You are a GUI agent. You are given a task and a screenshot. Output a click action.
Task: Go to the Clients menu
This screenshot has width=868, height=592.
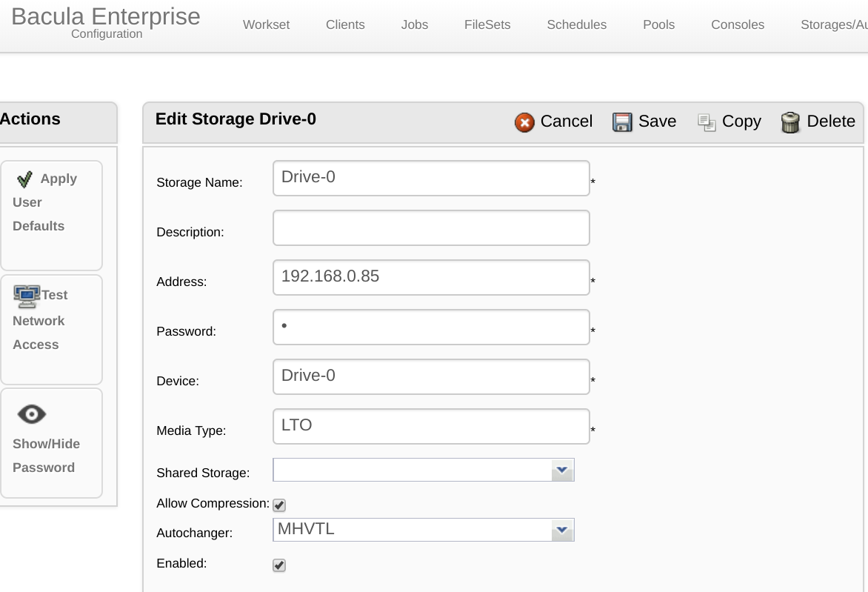[x=345, y=25]
